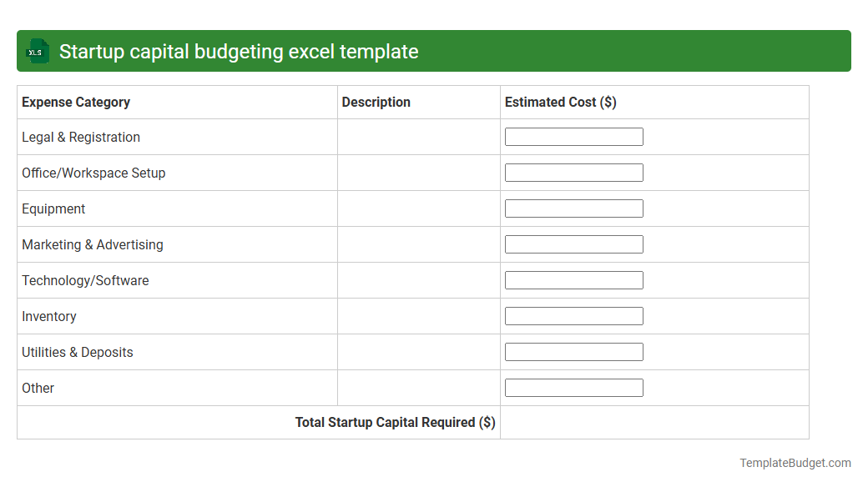This screenshot has width=868, height=487.
Task: Click the cost input for Legal & Registration
Action: click(x=573, y=136)
